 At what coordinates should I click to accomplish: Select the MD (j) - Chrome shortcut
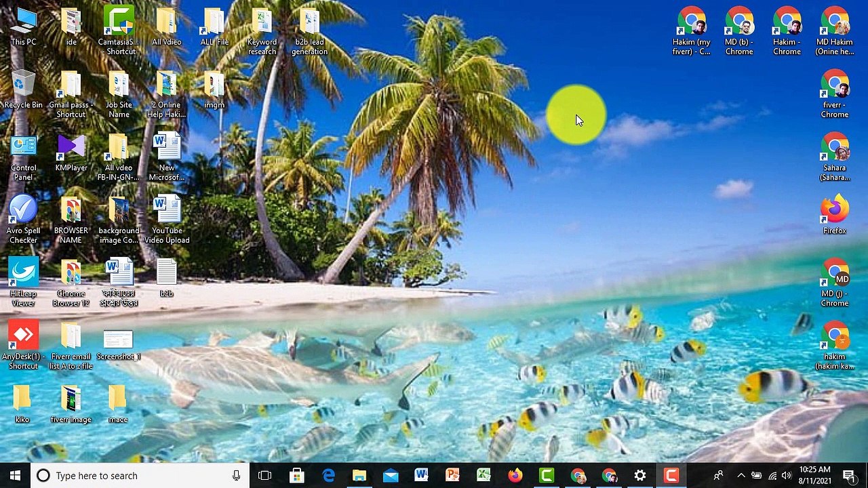click(x=835, y=283)
